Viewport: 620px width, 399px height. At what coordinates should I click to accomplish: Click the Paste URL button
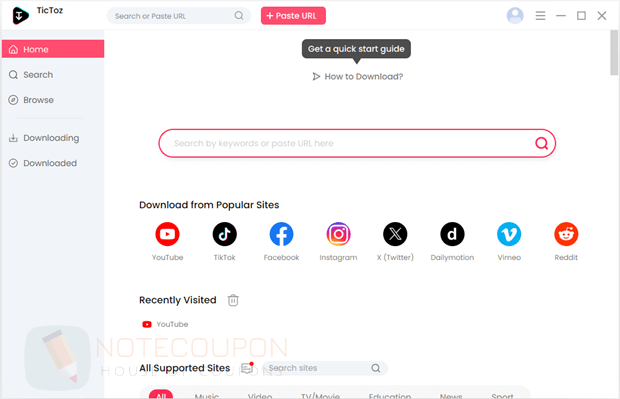(293, 16)
